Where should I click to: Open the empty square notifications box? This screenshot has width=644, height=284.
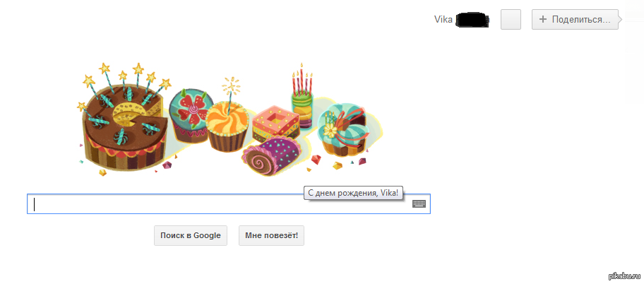511,20
